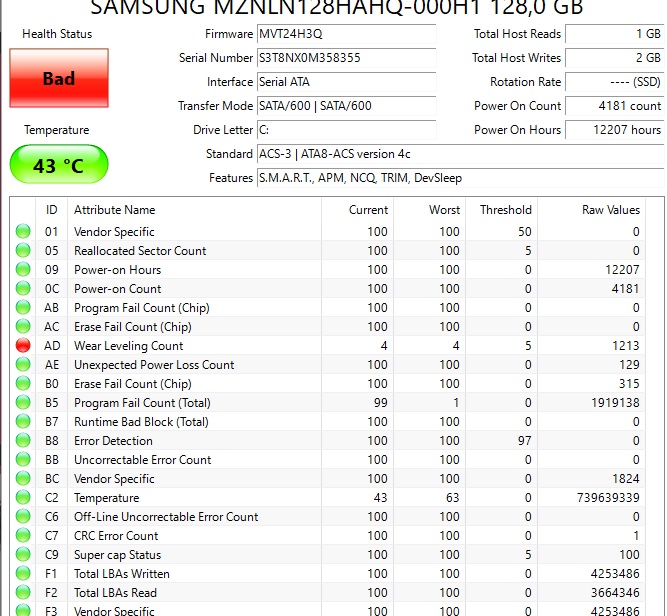Click the Total Host Reads value 1 GB
Screen dimensions: 667x616
614,34
